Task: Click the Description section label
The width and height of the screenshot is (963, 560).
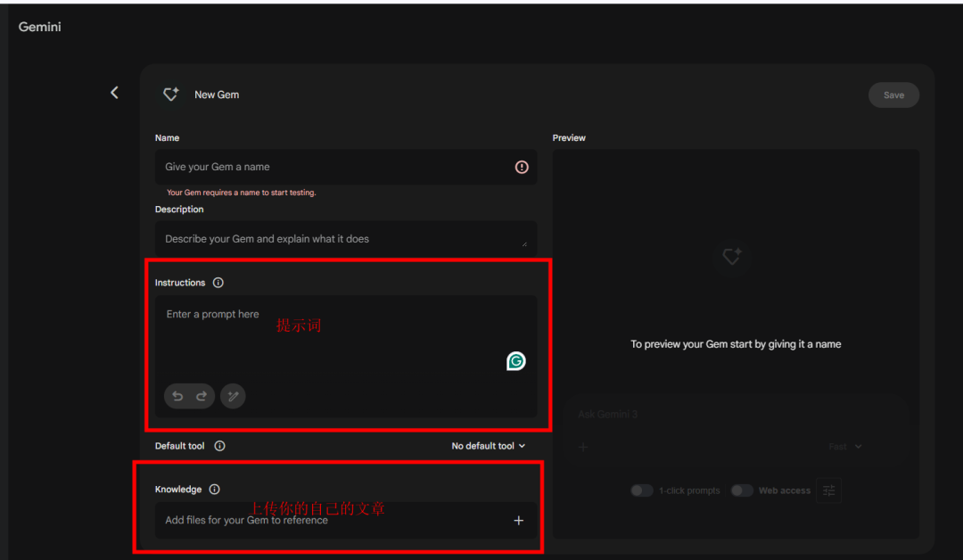Action: pyautogui.click(x=179, y=210)
